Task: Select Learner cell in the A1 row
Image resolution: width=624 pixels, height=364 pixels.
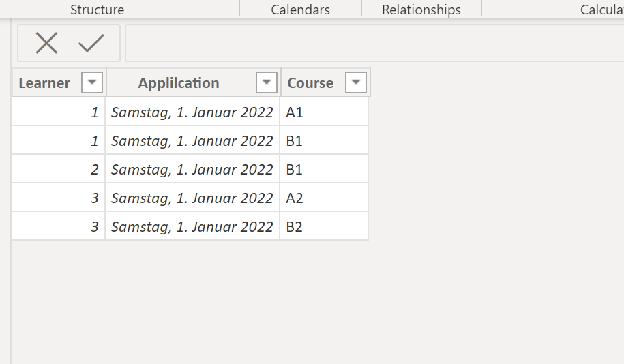Action: pos(59,112)
